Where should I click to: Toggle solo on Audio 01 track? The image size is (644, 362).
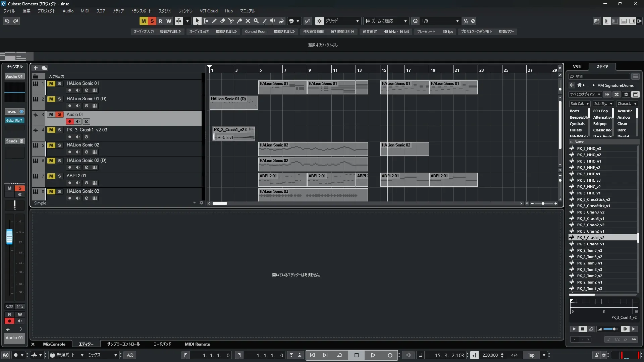point(59,114)
